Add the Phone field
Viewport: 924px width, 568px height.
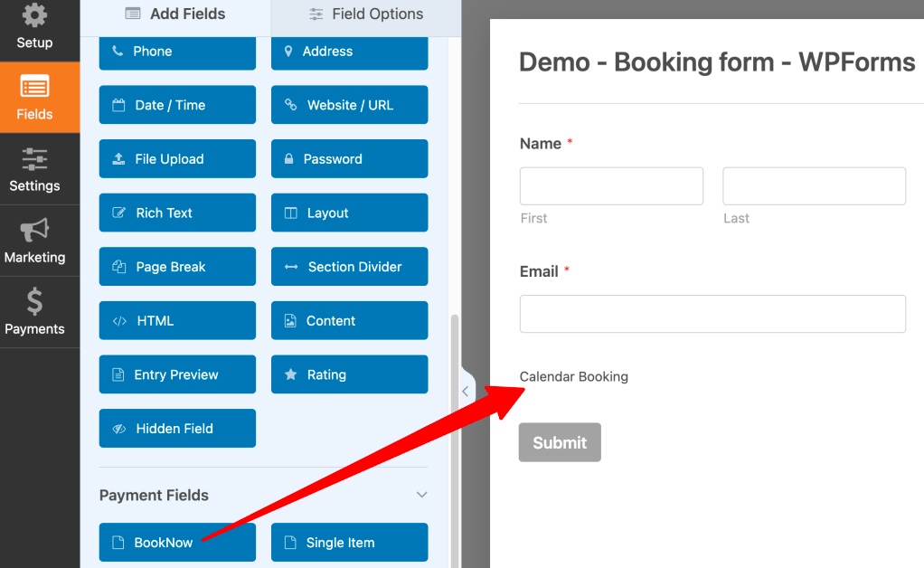click(177, 52)
